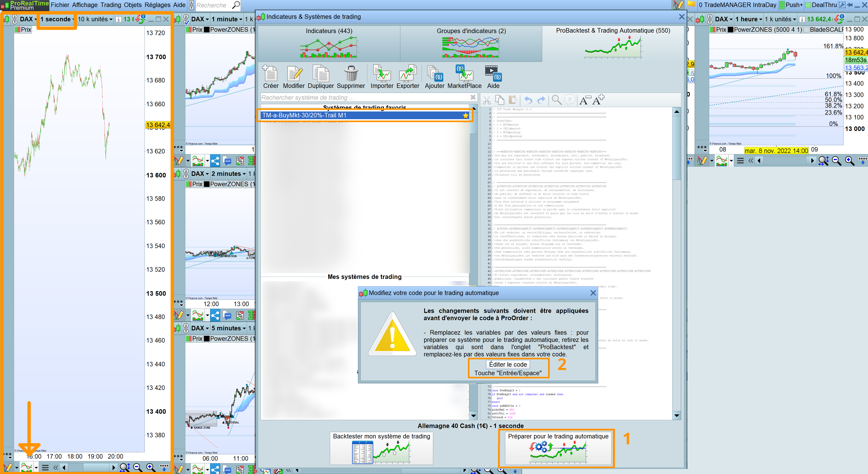Open the 1 heure timeframe dropdown
Image resolution: width=868 pixels, height=474 pixels.
[x=749, y=19]
